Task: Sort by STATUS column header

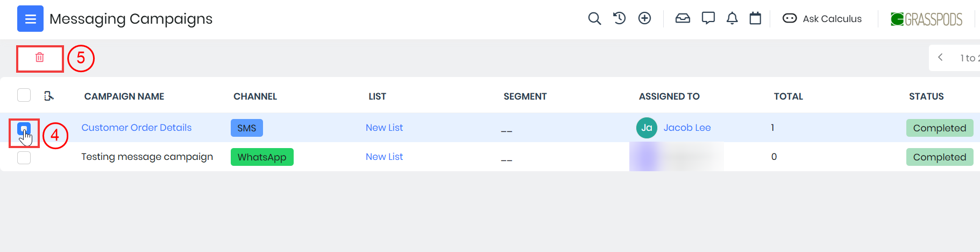Action: (926, 96)
